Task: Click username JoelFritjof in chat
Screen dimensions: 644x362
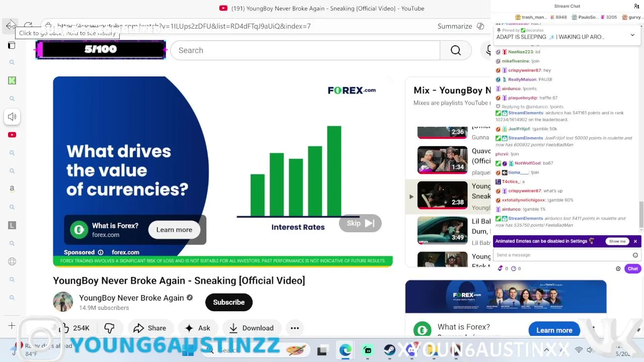Action: pos(520,129)
